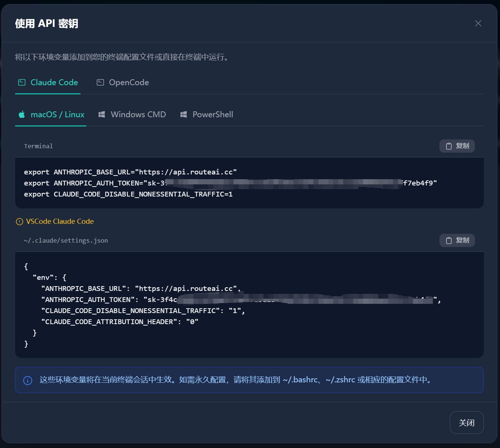
Task: Click the 关闭 button
Action: (467, 423)
